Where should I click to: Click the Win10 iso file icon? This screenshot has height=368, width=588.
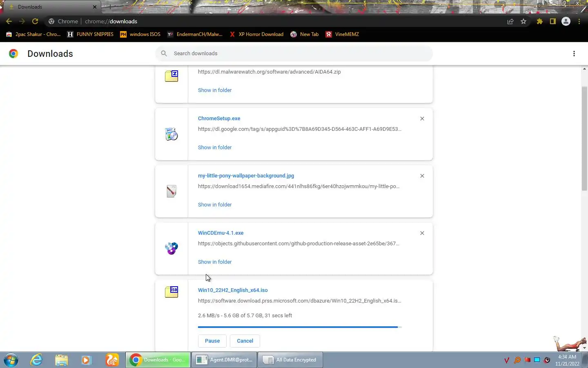pyautogui.click(x=171, y=292)
